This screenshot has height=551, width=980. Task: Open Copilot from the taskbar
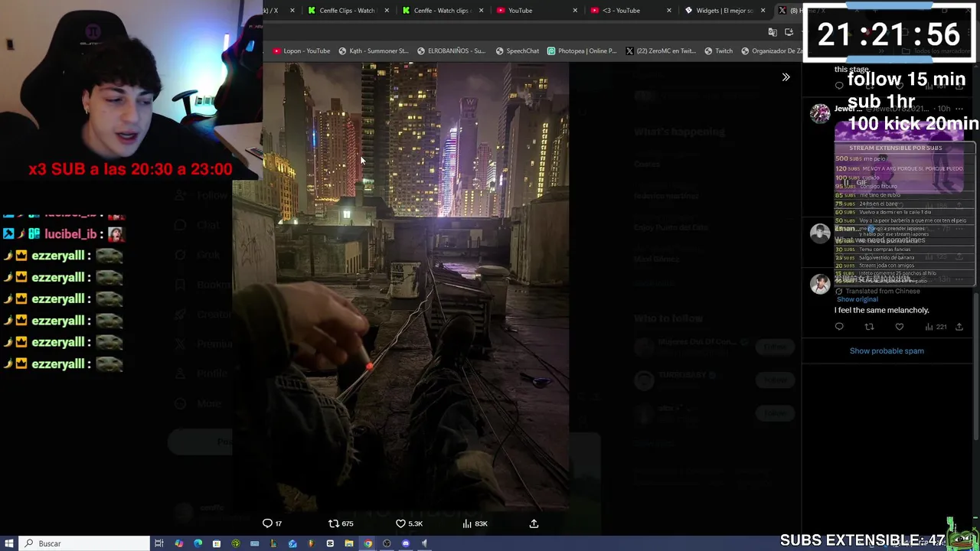(178, 543)
